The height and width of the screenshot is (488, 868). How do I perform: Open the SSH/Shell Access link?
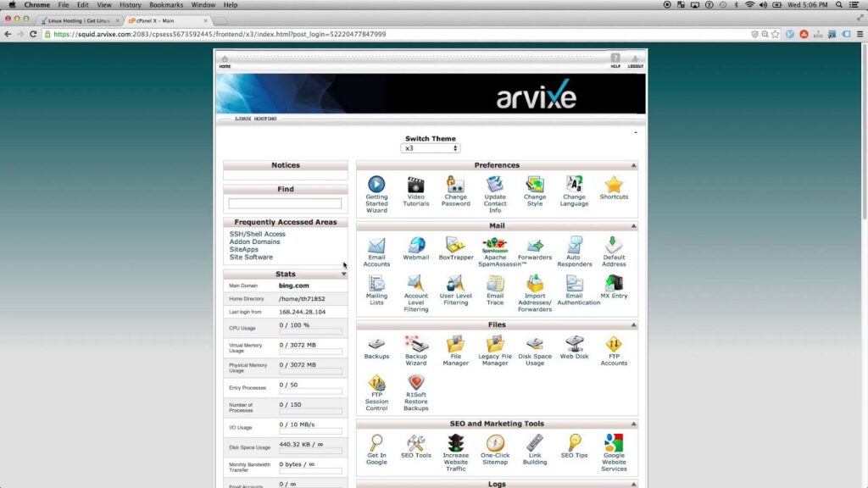click(x=258, y=234)
